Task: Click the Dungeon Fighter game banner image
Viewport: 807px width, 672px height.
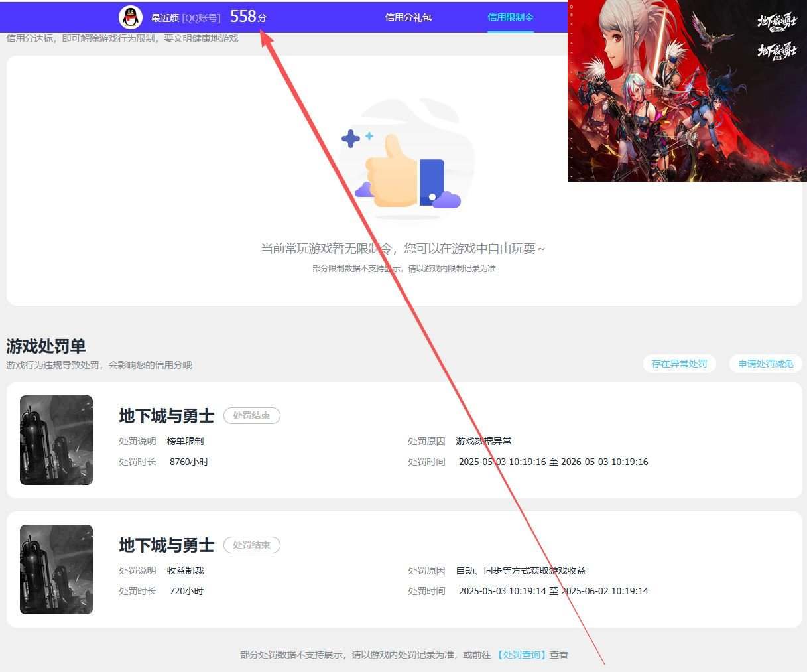Action: tap(687, 91)
